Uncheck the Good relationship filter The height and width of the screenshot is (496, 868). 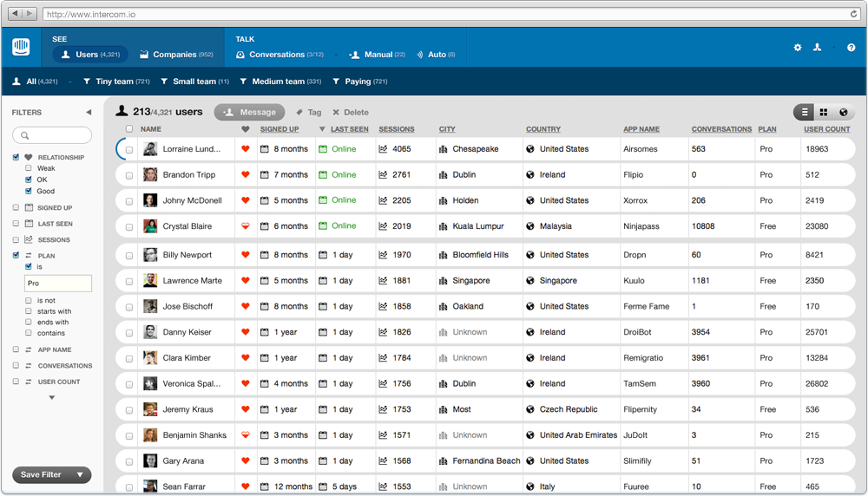coord(29,191)
